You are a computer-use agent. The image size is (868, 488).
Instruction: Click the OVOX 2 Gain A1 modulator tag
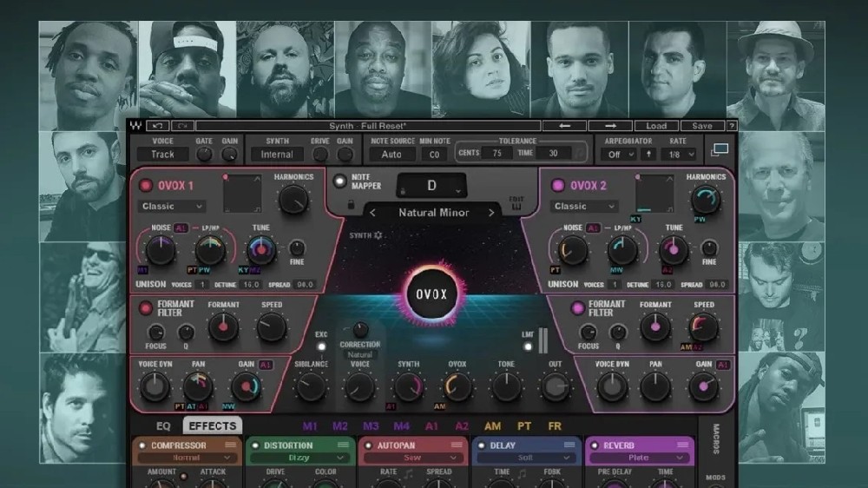[722, 365]
